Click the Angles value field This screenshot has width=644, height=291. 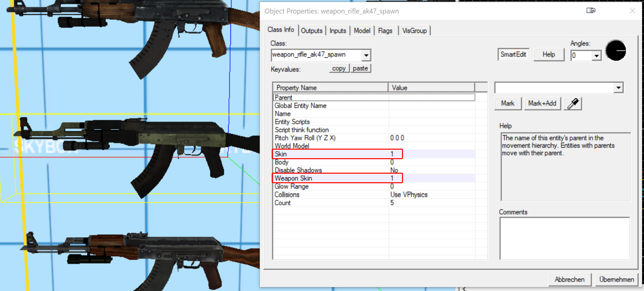click(x=582, y=56)
